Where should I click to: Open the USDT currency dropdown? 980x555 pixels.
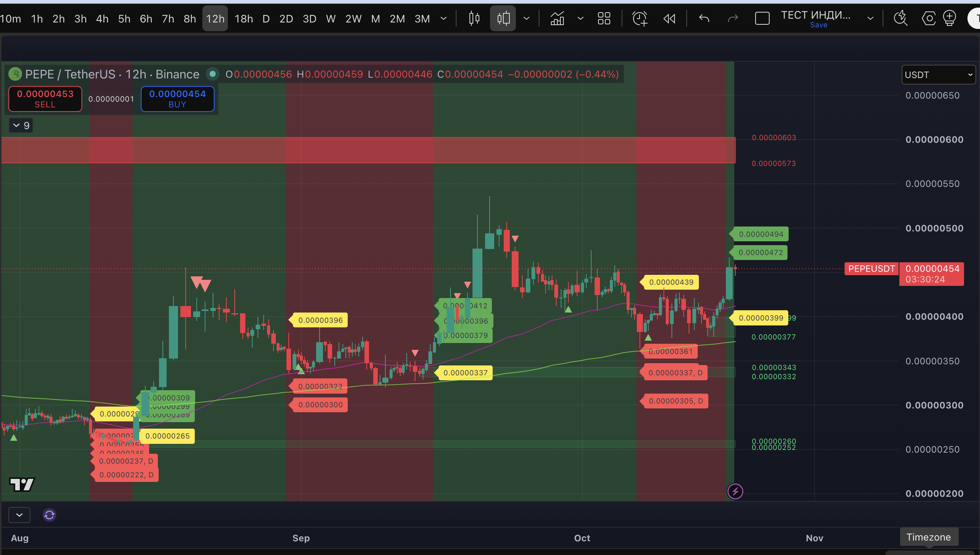point(939,75)
